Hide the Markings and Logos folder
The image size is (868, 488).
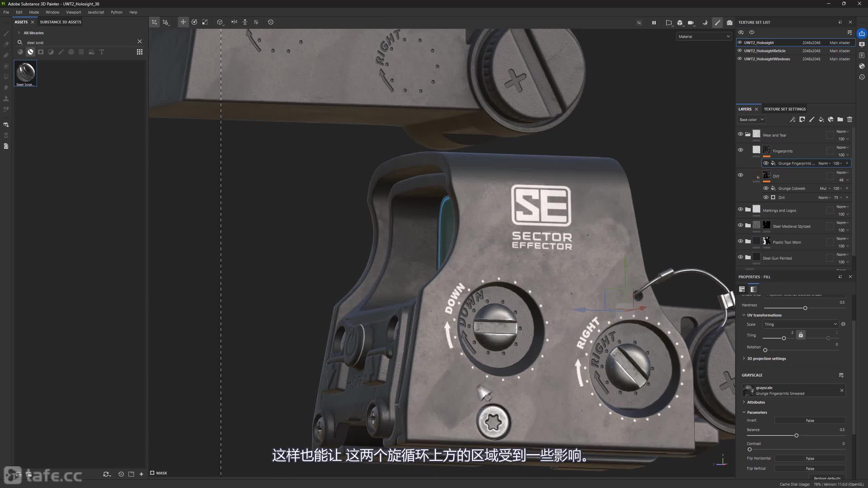tap(741, 209)
